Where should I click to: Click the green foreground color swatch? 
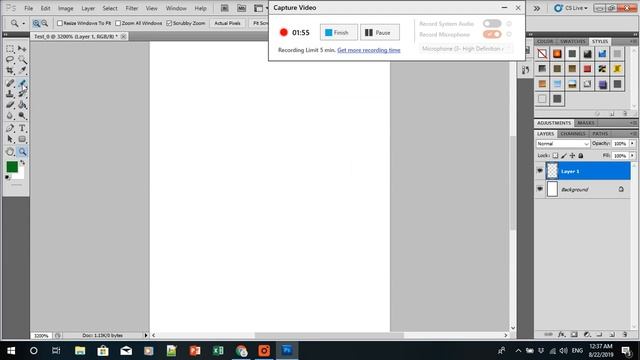point(12,167)
